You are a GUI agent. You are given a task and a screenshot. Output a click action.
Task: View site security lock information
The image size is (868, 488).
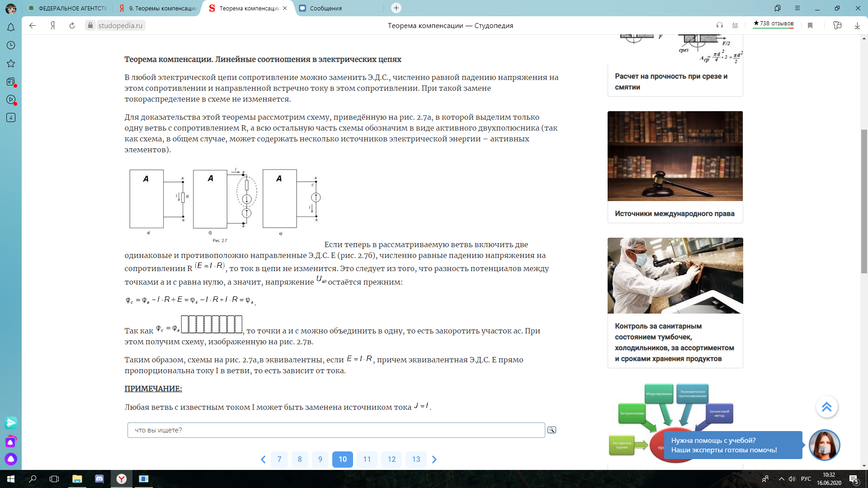click(x=90, y=25)
